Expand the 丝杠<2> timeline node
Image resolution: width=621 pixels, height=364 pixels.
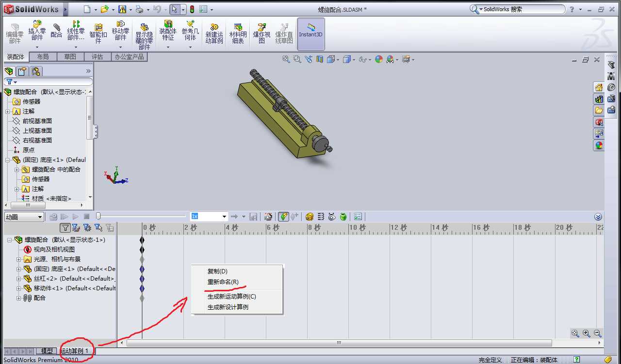pos(19,279)
